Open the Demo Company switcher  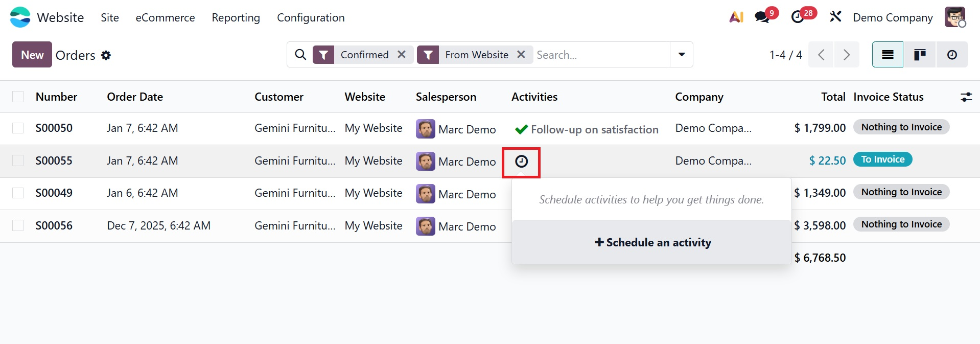tap(893, 17)
